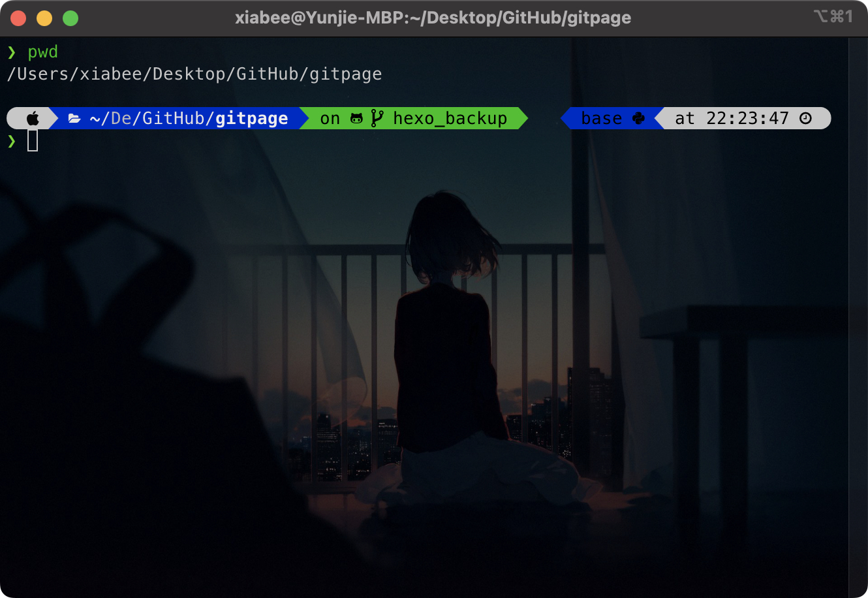
Task: Click the window title xiabee@Yunjie-MBP
Action: pyautogui.click(x=433, y=18)
